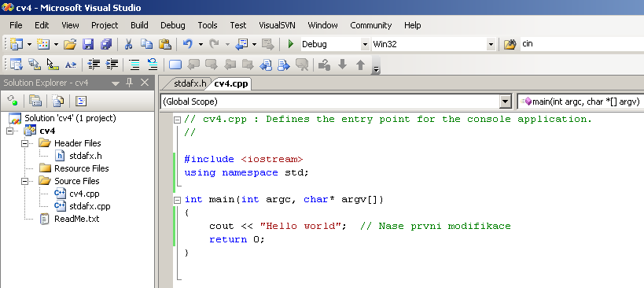Viewport: 644px width, 288px height.
Task: Click the Navigate Backward icon
Action: point(241,44)
